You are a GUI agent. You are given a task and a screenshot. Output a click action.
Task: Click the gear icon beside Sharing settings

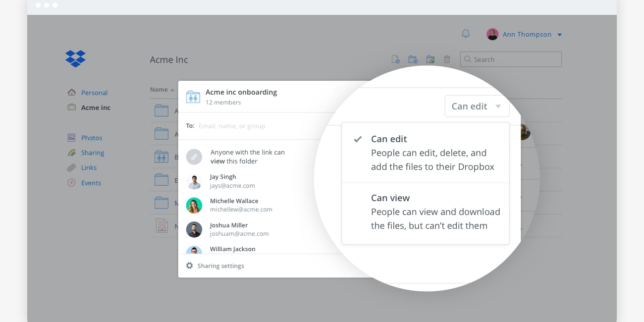click(189, 266)
